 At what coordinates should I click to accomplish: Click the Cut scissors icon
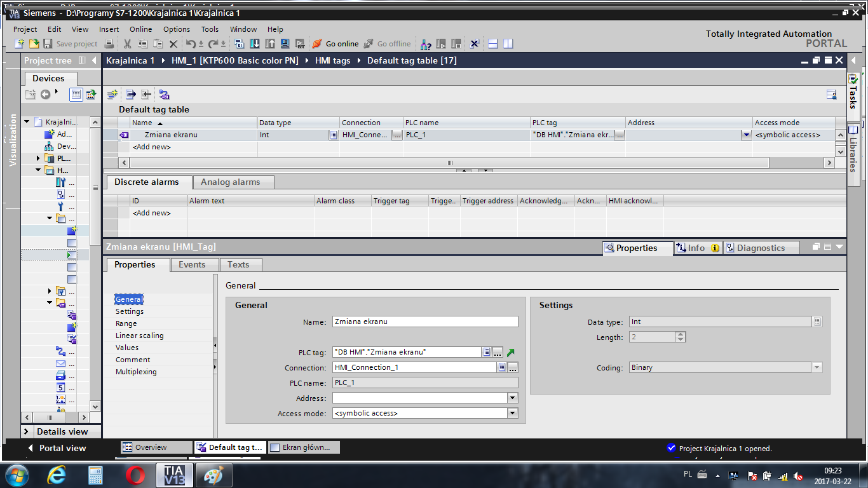point(127,44)
